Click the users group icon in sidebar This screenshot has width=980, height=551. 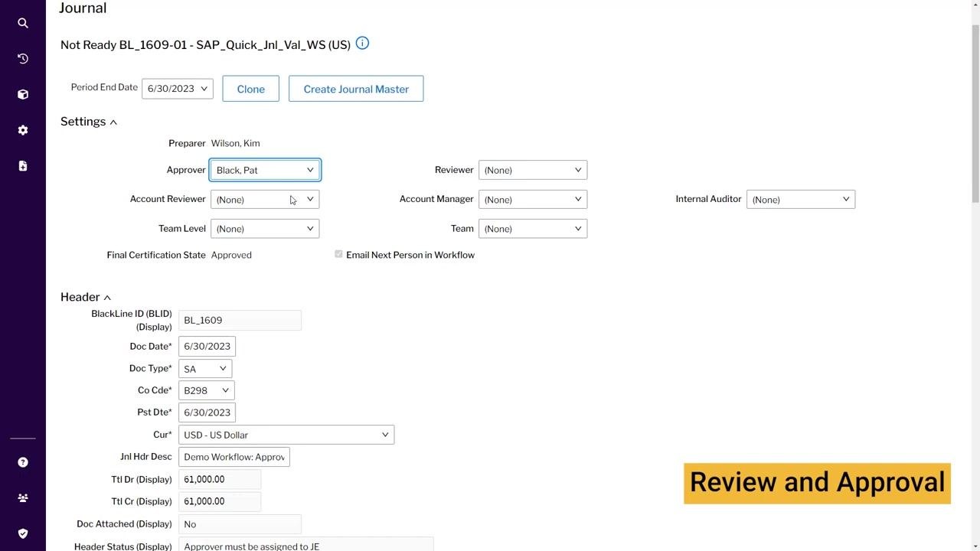click(x=23, y=498)
